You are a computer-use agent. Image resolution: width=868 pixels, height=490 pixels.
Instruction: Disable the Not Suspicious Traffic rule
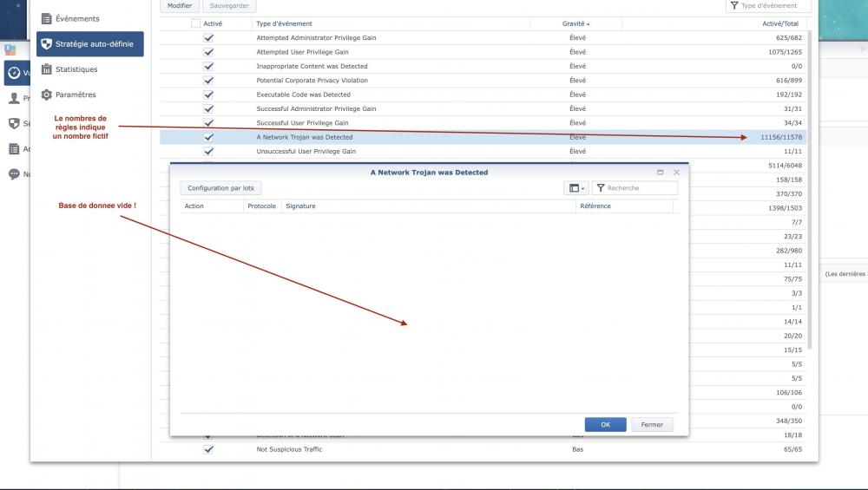(x=208, y=449)
